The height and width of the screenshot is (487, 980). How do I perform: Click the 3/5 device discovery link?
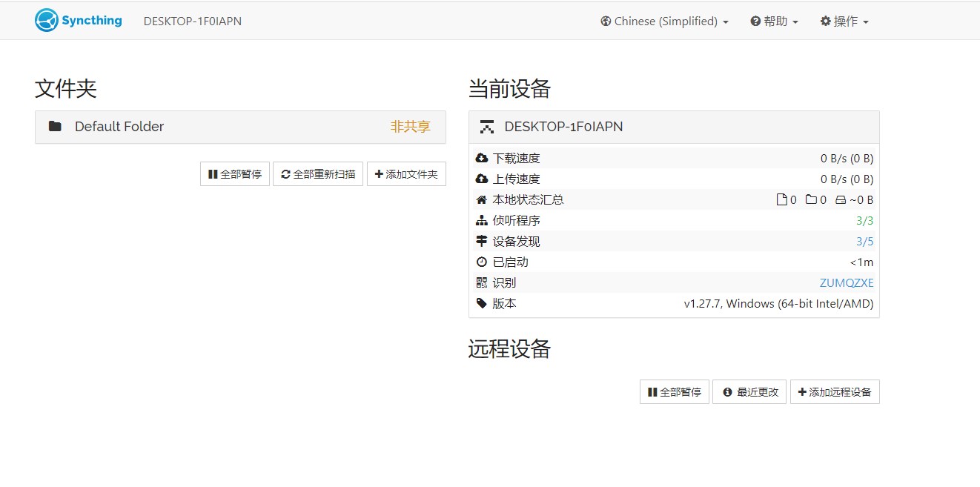pyautogui.click(x=865, y=240)
